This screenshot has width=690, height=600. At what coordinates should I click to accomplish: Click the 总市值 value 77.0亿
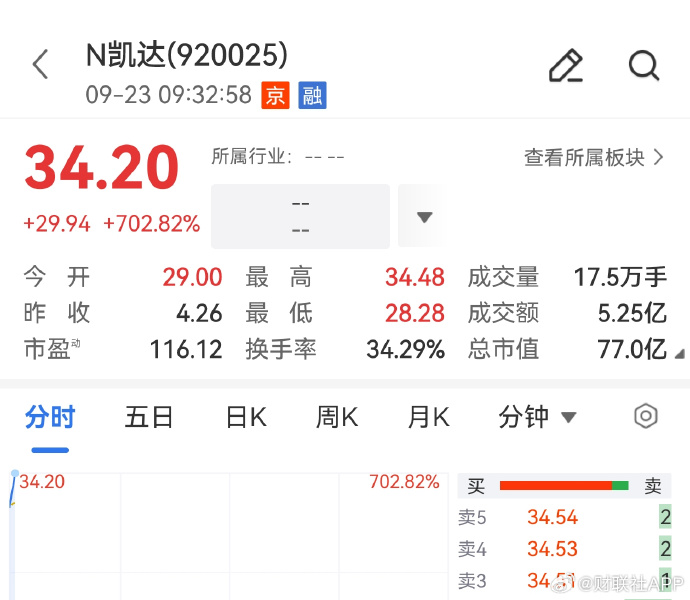632,350
